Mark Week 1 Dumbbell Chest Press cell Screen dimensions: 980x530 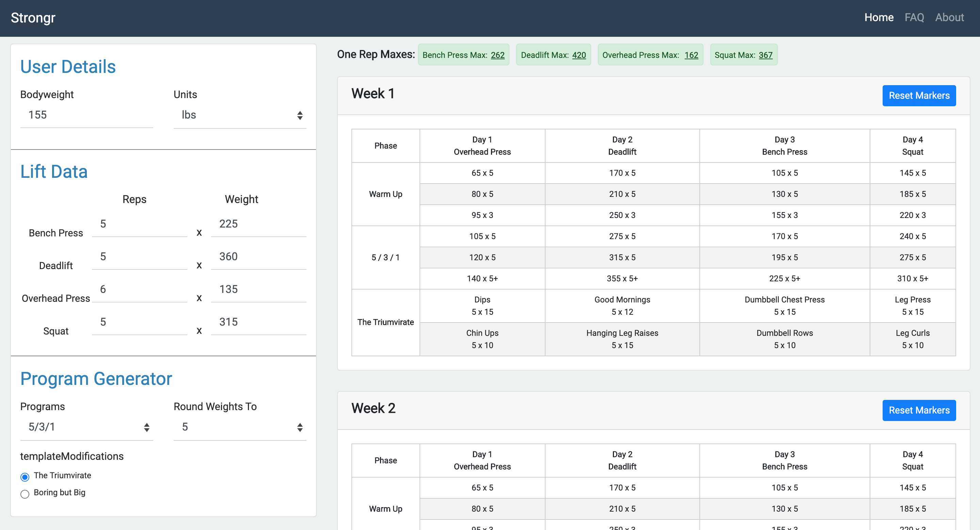coord(785,306)
